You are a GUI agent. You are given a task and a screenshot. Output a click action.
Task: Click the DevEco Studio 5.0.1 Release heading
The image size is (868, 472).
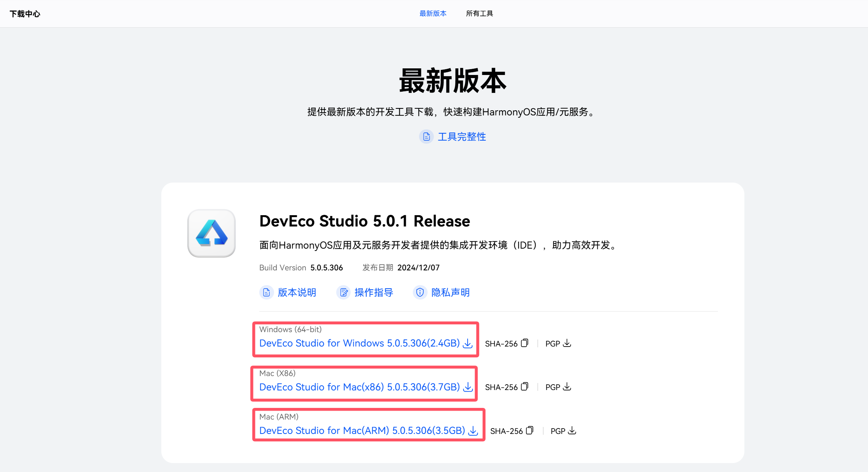pos(365,221)
